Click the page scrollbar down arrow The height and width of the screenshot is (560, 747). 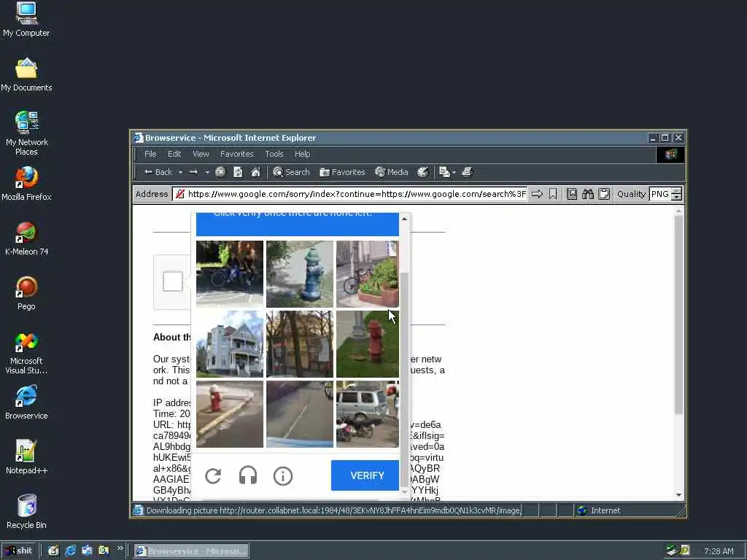coord(679,495)
